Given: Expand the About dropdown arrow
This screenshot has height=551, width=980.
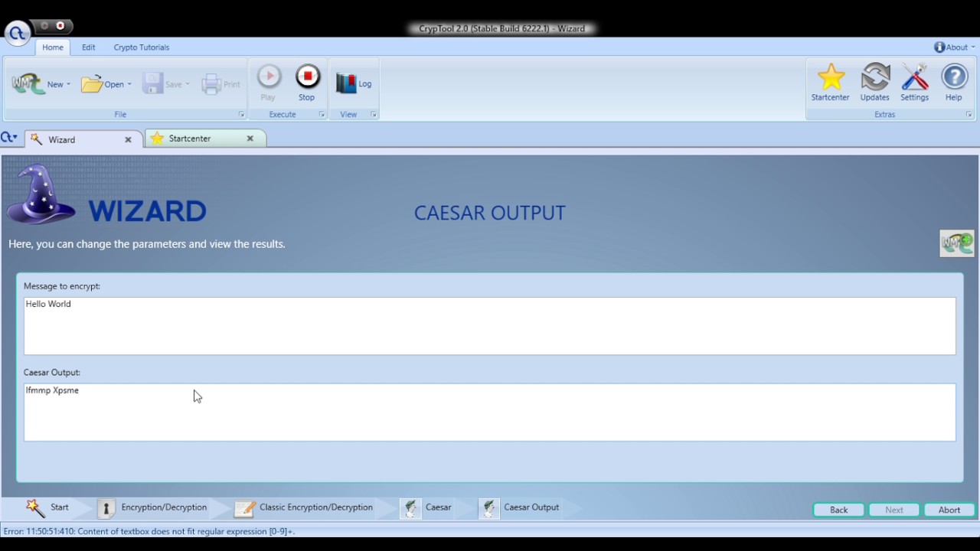Looking at the screenshot, I should point(973,47).
